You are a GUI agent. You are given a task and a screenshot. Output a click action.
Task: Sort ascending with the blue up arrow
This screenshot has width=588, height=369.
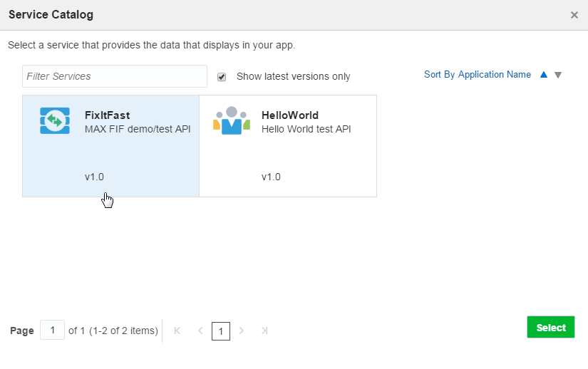(x=544, y=75)
